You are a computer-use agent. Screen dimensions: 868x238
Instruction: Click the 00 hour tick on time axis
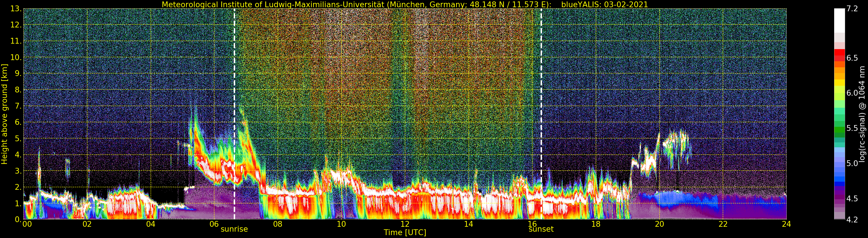click(27, 224)
